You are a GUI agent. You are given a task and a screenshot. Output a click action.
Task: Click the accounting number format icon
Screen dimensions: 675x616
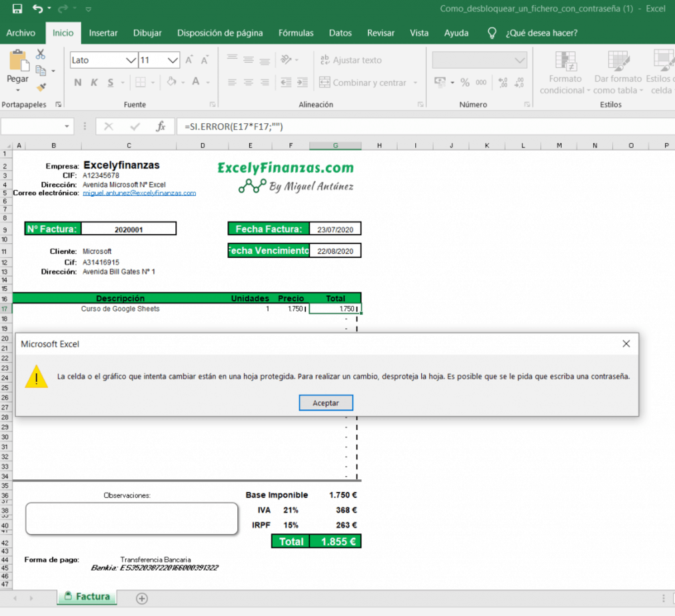[440, 82]
